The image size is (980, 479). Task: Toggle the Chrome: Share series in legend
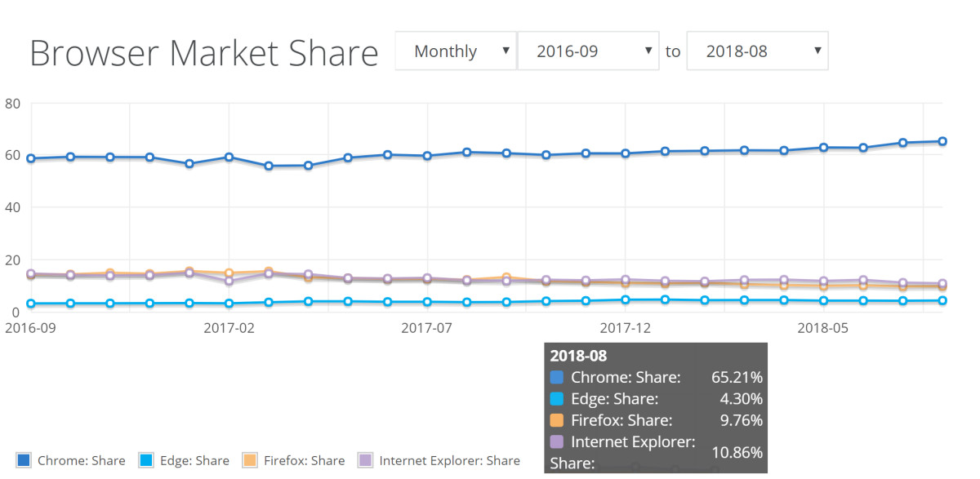click(78, 460)
